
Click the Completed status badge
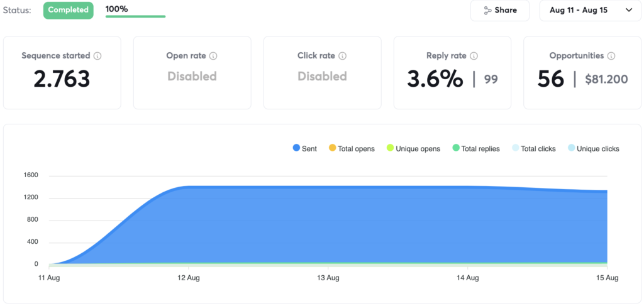pyautogui.click(x=68, y=10)
